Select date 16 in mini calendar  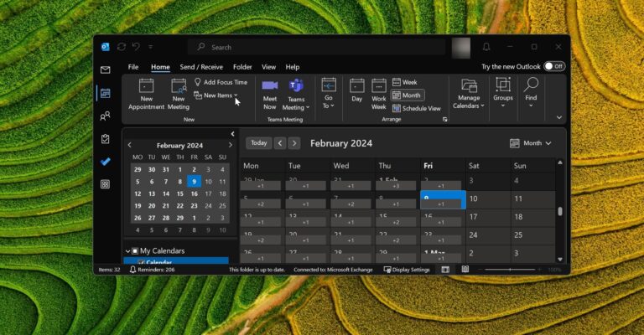(195, 193)
